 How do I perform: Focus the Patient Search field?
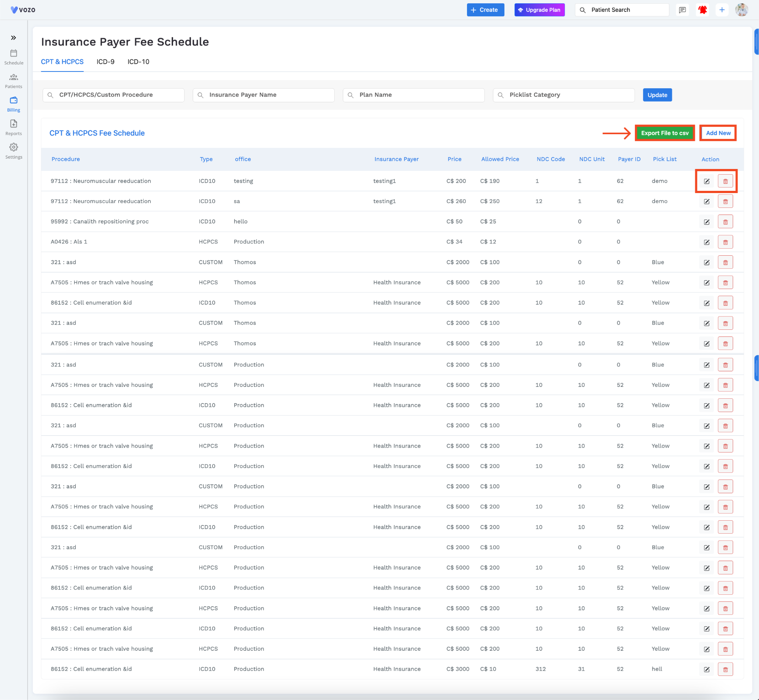[622, 10]
